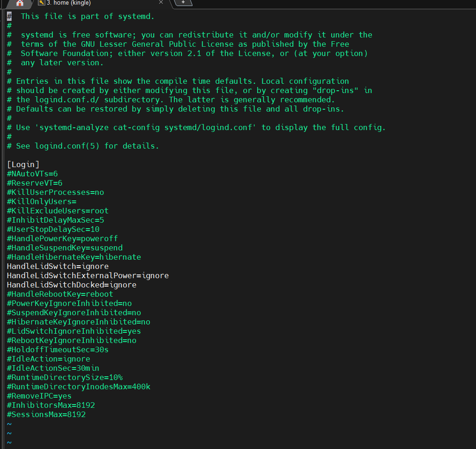
Task: Click '#InhibitDelayMaxSec=5' line
Action: tap(55, 220)
